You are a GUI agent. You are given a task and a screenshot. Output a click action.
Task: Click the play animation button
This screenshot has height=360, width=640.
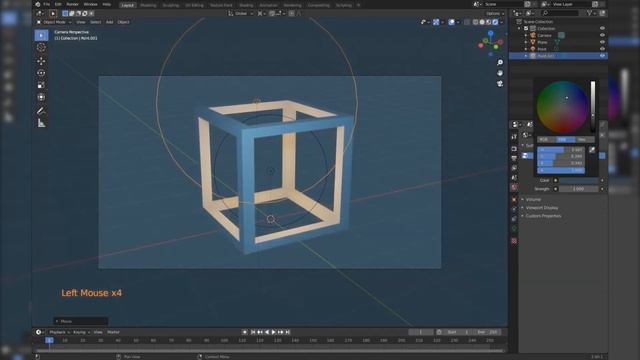point(274,332)
